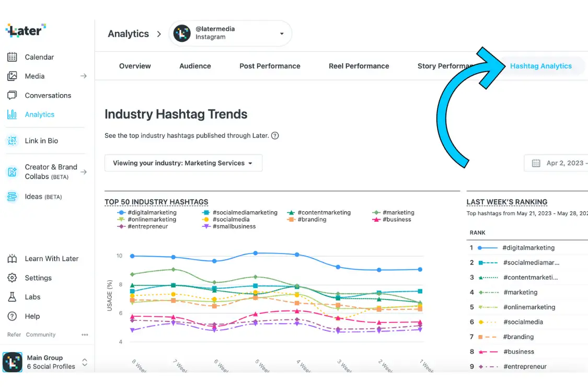588x392 pixels.
Task: Click the Creator & Brand Collabs icon
Action: coord(12,172)
